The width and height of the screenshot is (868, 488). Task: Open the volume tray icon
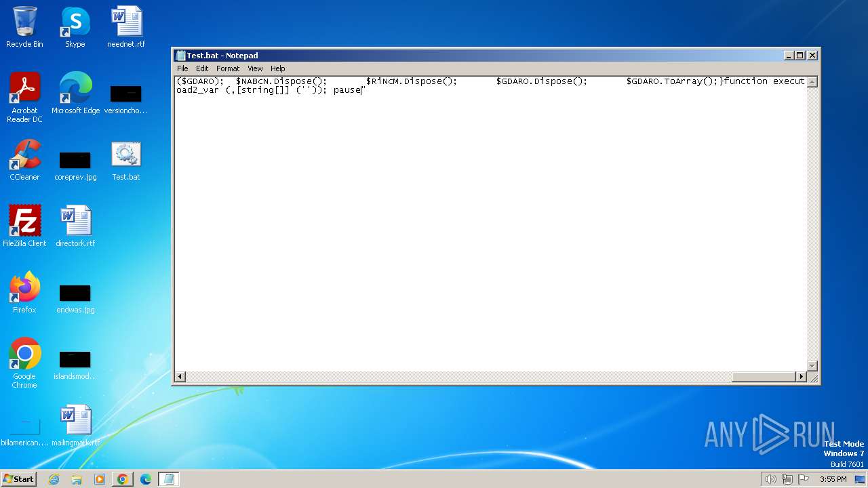click(770, 479)
